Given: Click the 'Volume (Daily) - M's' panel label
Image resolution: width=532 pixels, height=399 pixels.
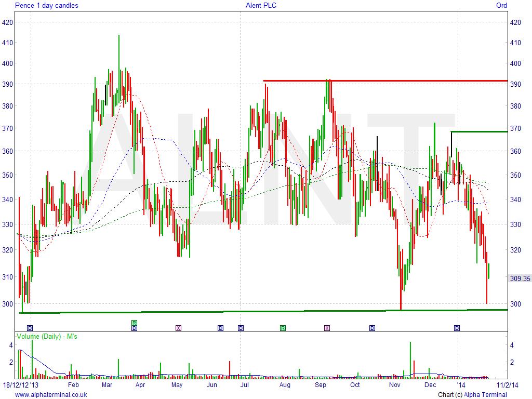Looking at the screenshot, I should pyautogui.click(x=47, y=337).
